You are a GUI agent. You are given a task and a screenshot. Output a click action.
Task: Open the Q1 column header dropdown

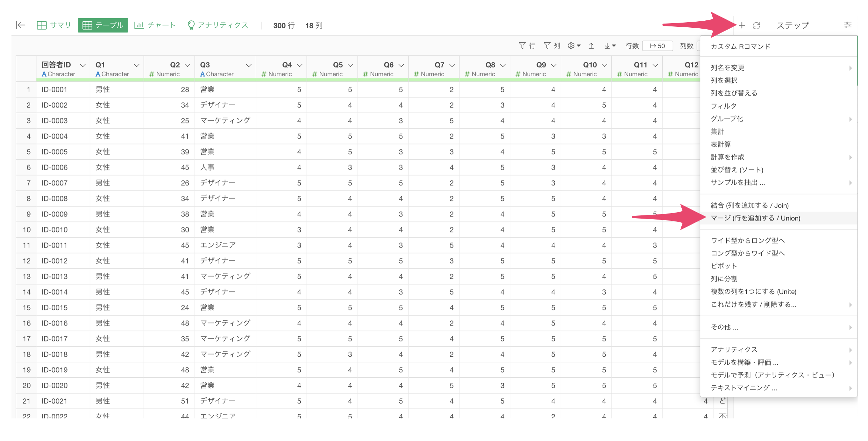click(137, 65)
